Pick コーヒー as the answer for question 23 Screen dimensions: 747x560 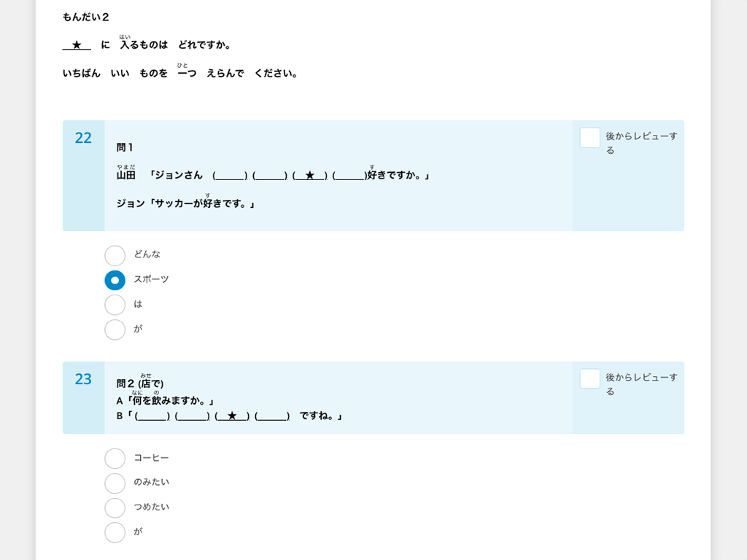click(x=115, y=458)
